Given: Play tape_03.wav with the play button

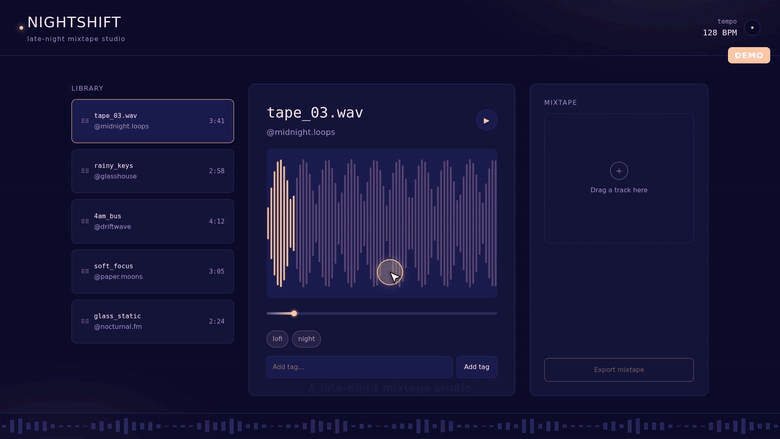Looking at the screenshot, I should 486,120.
